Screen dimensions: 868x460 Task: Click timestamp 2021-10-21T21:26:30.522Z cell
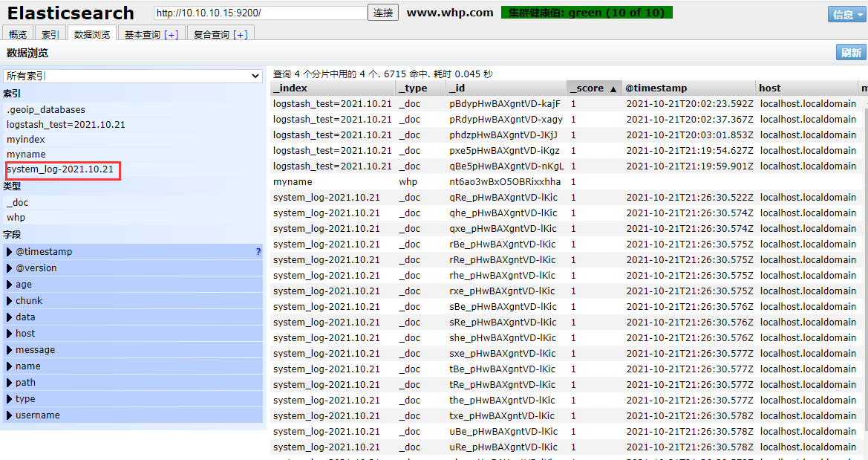click(x=690, y=197)
